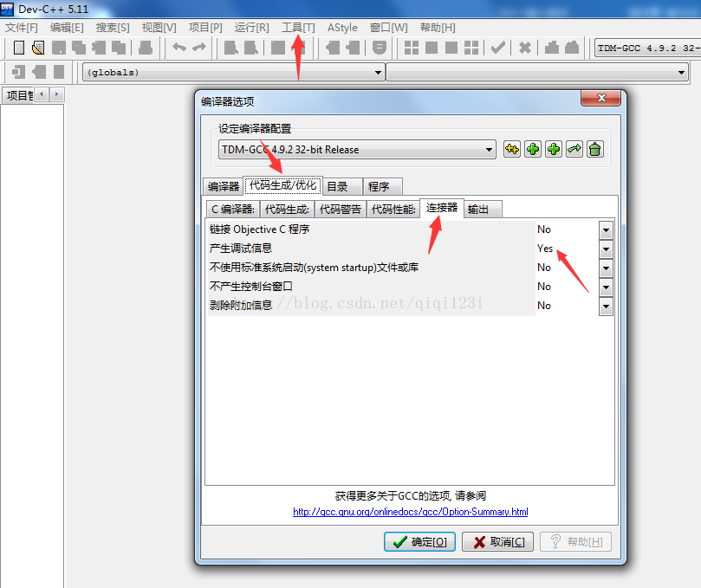Open the 帮助[H] menu

pyautogui.click(x=438, y=28)
